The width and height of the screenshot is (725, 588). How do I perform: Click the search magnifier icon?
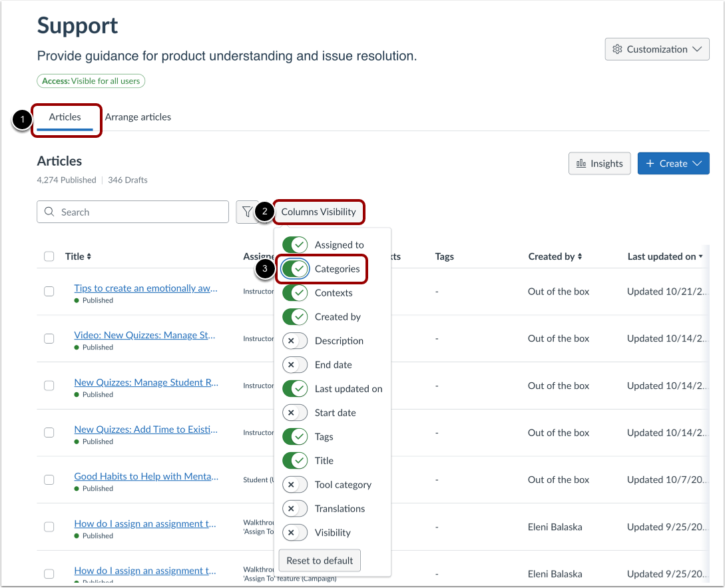pos(49,211)
